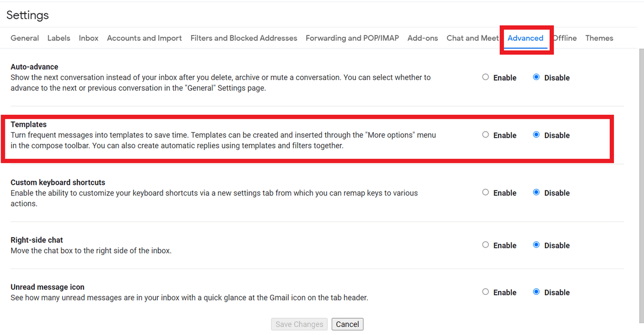
Task: Enable Unread message icon
Action: click(x=486, y=292)
